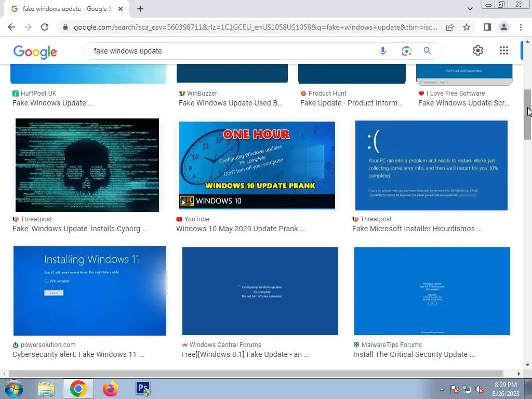Open the network tray icon

pos(467,389)
